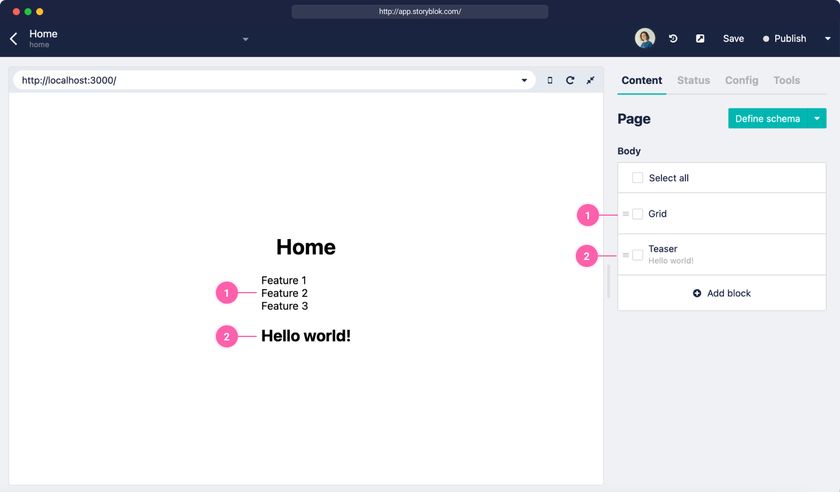This screenshot has width=840, height=492.
Task: Expand the Define schema dropdown arrow
Action: click(x=817, y=118)
